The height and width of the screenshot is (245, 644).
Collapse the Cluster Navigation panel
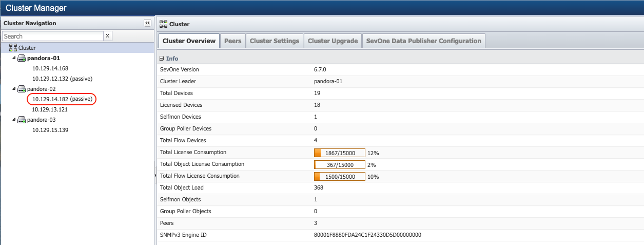(x=147, y=23)
